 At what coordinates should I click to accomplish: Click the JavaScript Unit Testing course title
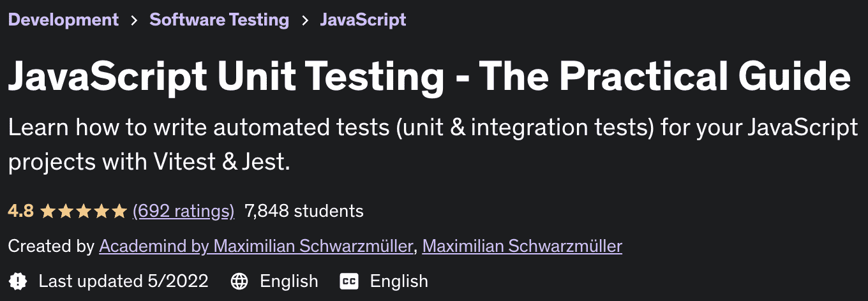click(x=429, y=77)
